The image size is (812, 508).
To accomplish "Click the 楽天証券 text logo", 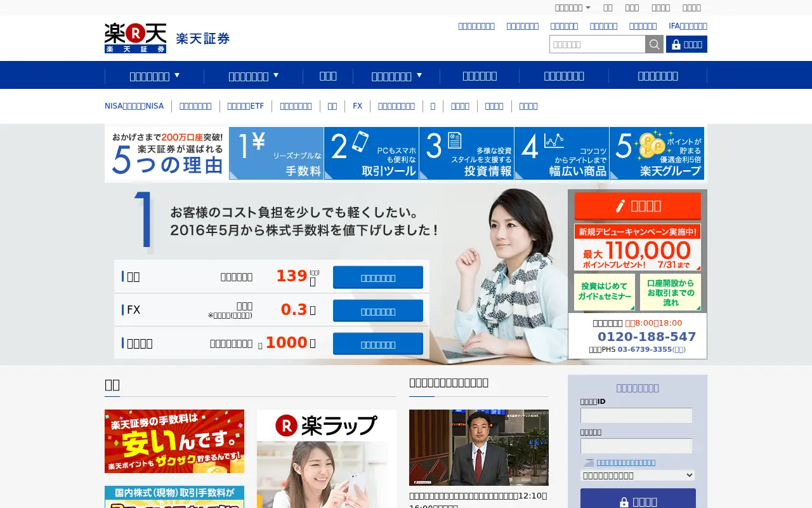I will [x=203, y=39].
